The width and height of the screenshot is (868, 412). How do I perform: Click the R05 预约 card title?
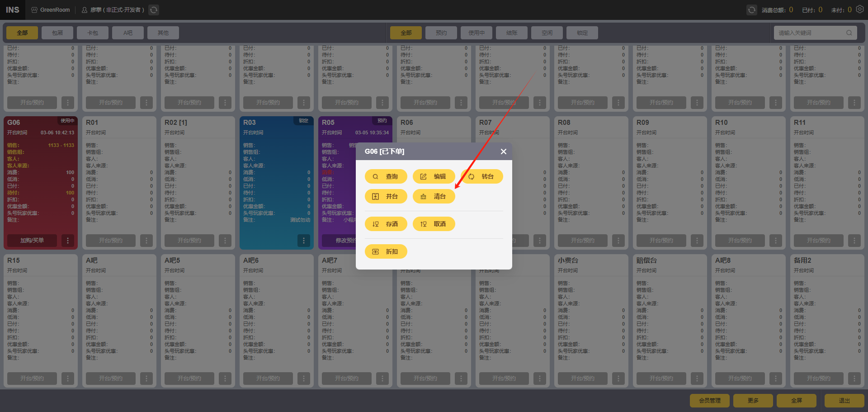pyautogui.click(x=328, y=123)
